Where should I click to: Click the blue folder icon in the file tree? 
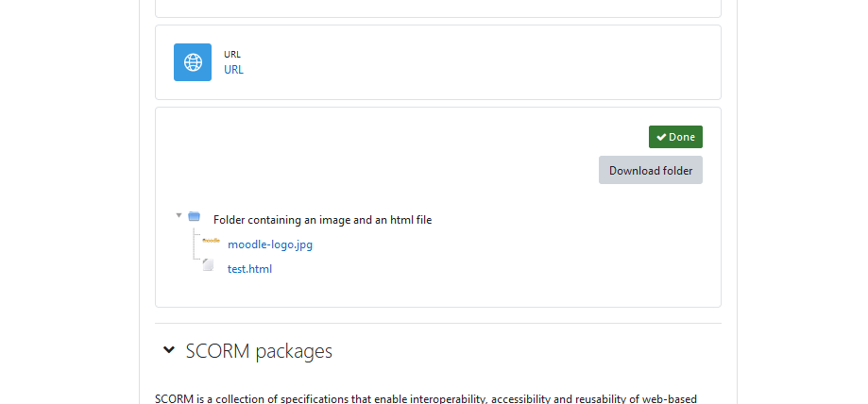coord(194,216)
